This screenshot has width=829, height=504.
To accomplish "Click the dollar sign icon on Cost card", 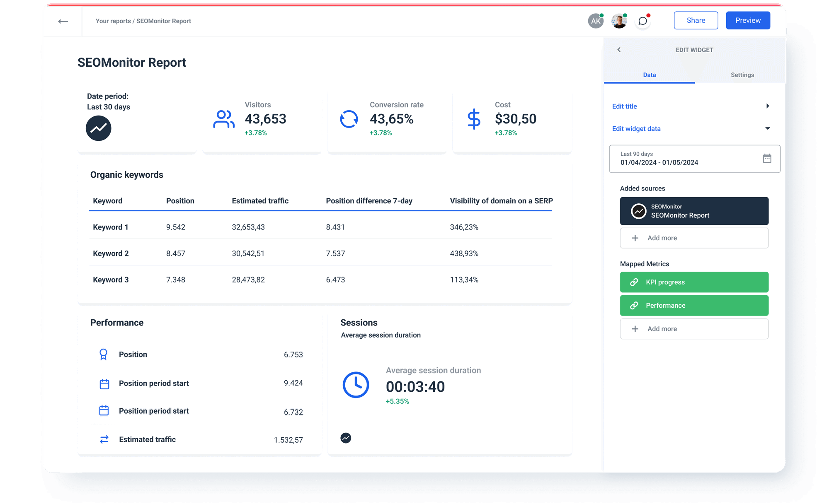I will click(x=474, y=119).
